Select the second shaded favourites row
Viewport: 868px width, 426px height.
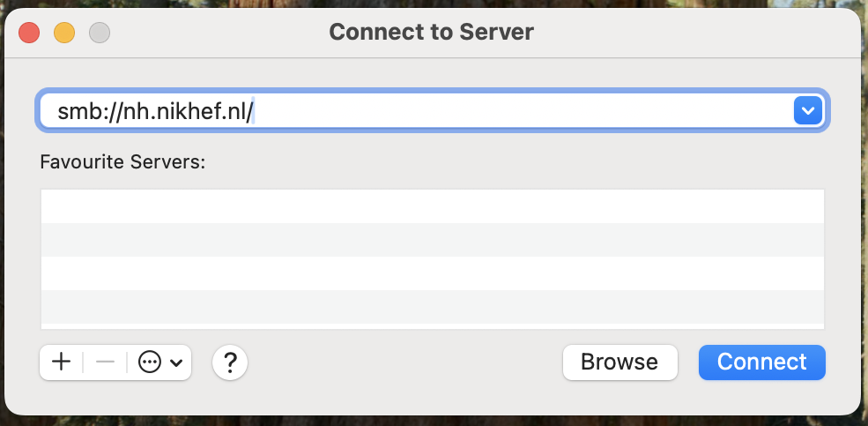(433, 240)
